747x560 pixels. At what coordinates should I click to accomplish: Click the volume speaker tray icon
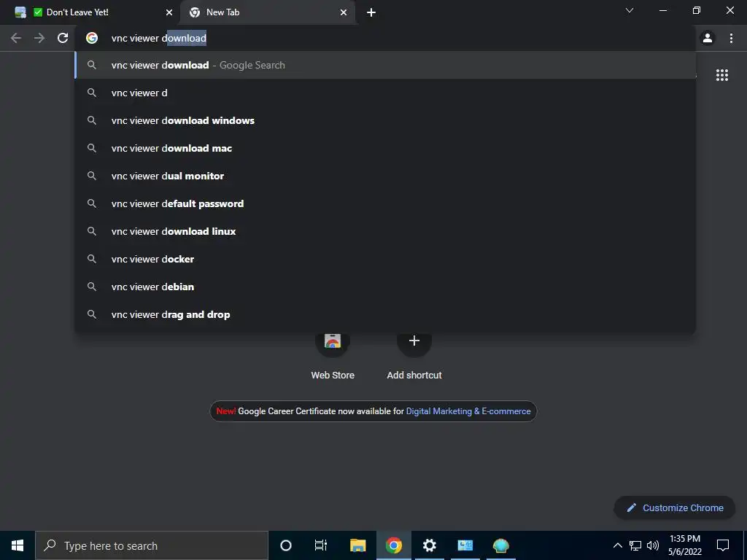coord(653,545)
